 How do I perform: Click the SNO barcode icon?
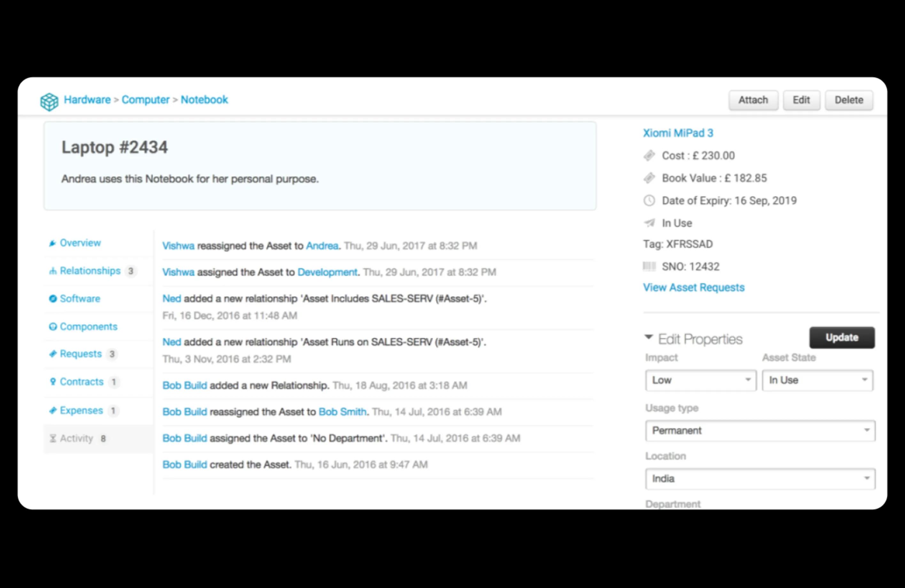click(649, 266)
